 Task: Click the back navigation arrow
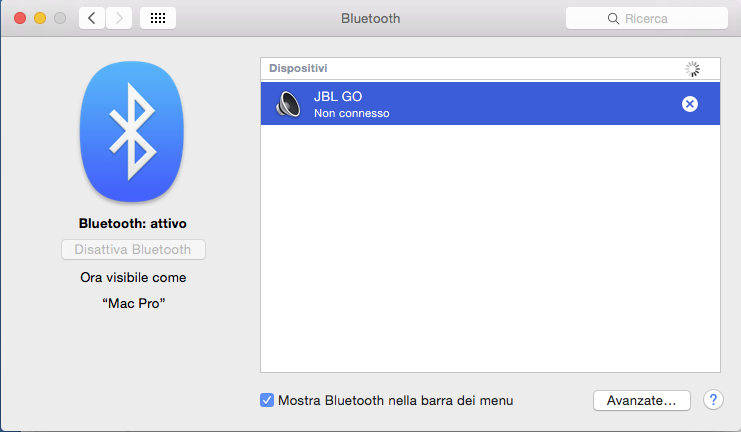92,18
